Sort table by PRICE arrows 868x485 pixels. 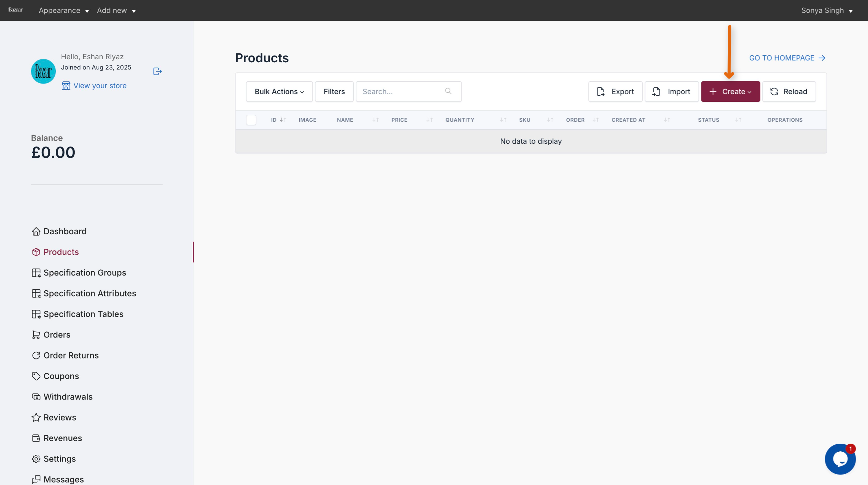[430, 120]
